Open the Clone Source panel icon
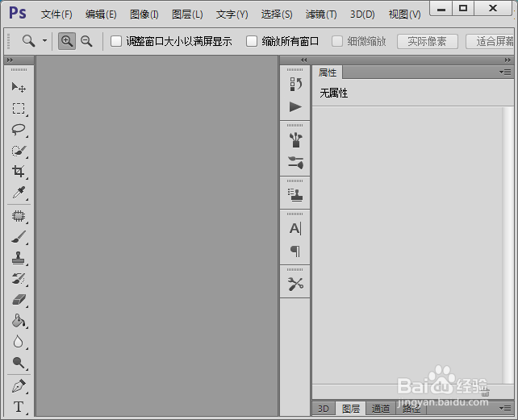The height and width of the screenshot is (420, 518). point(295,195)
